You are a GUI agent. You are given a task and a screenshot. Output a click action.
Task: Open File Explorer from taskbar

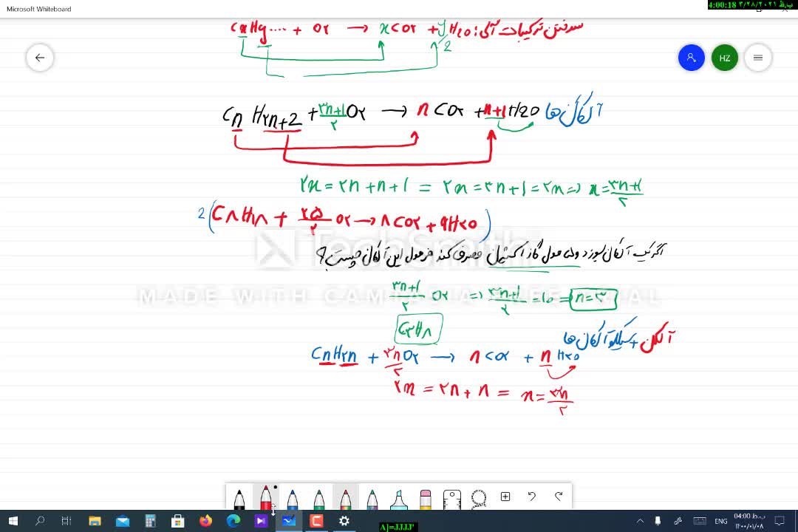tap(95, 521)
